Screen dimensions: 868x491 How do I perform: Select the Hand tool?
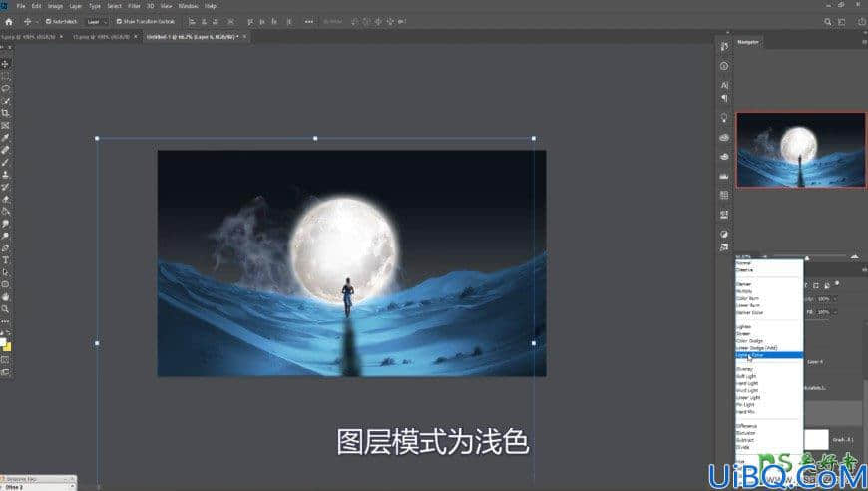click(6, 297)
